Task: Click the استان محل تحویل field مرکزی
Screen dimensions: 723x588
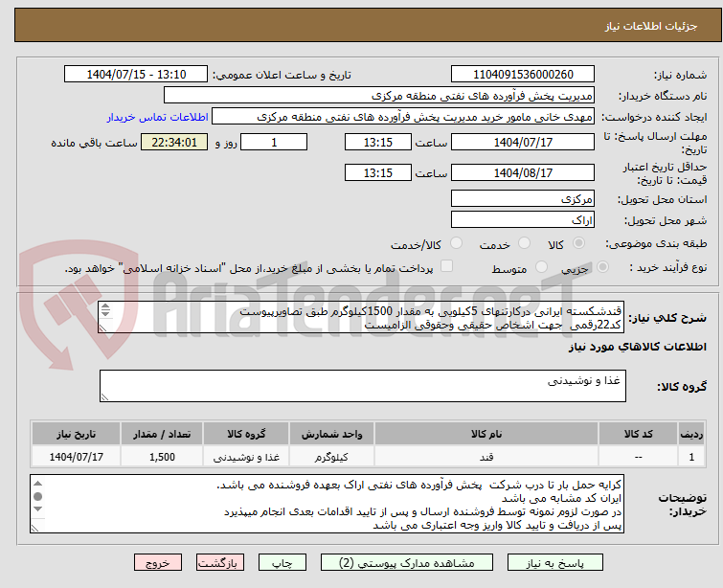Action: pos(523,199)
